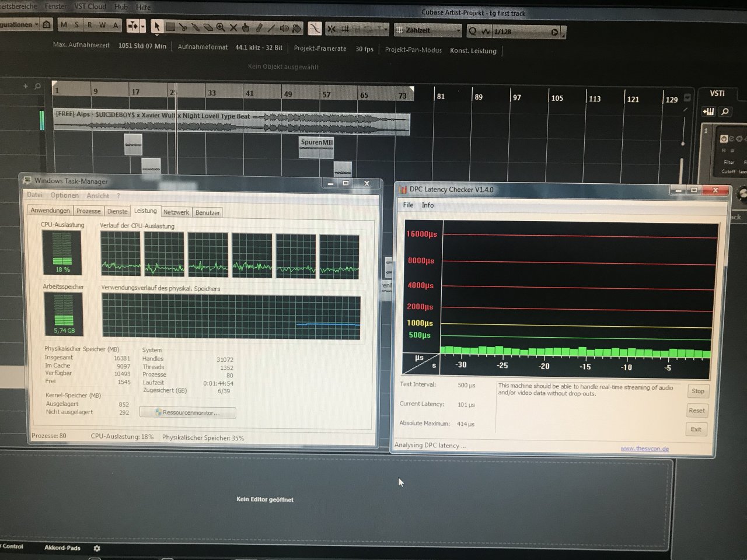Screen dimensions: 747x560
Task: Select the Color paint bucket tool
Action: (x=296, y=29)
